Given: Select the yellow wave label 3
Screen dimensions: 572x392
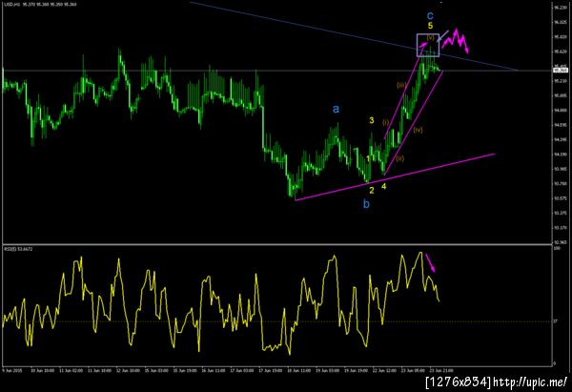Looking at the screenshot, I should tap(372, 120).
